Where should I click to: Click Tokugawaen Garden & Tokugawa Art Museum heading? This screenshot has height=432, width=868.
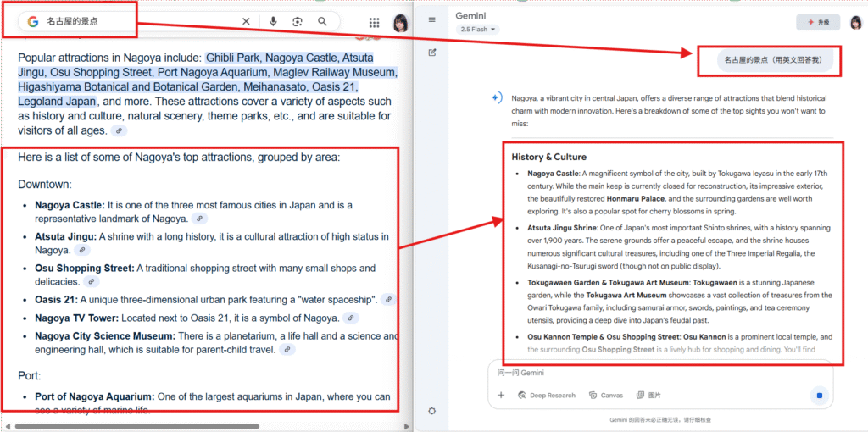pos(609,282)
